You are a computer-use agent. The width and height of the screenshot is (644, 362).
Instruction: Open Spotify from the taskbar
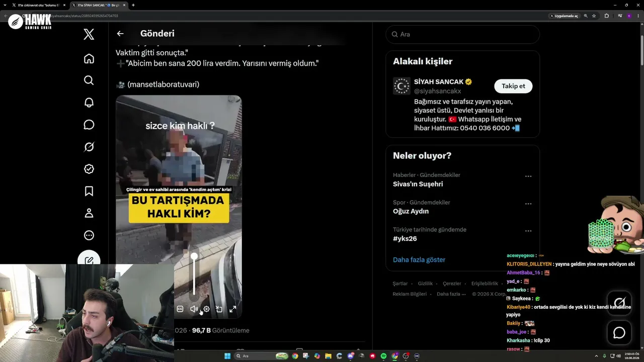click(x=384, y=356)
